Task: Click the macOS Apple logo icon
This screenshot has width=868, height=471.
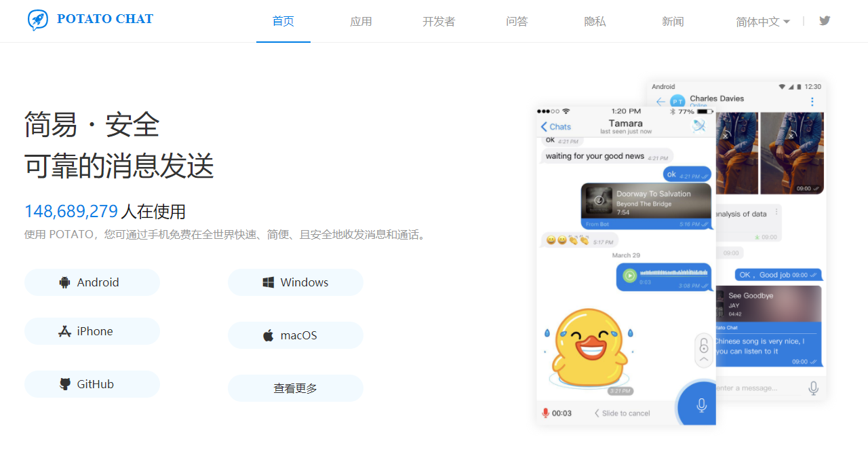Action: 269,335
